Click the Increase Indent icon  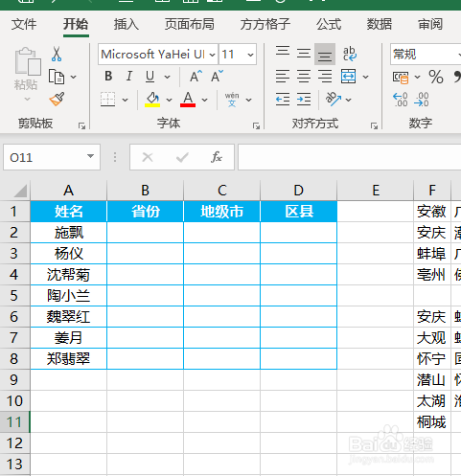304,100
